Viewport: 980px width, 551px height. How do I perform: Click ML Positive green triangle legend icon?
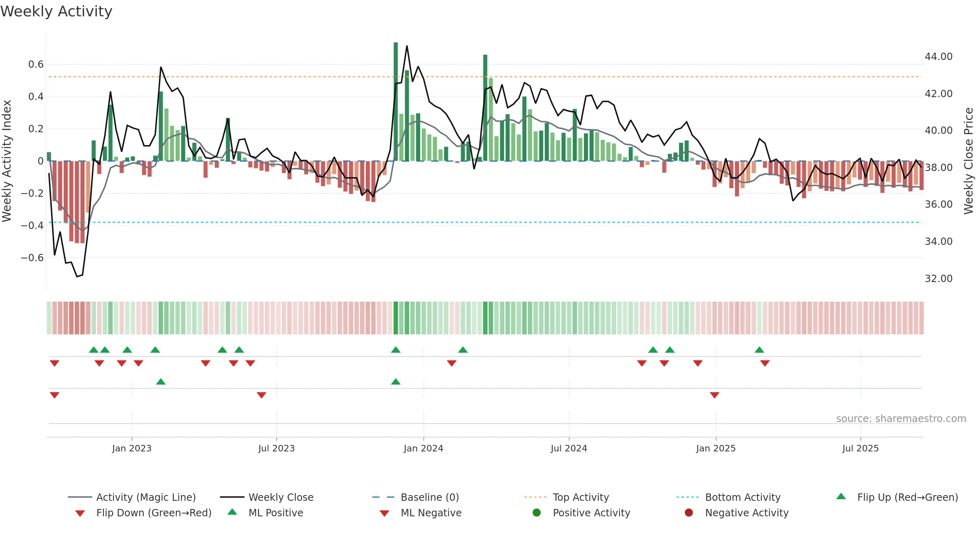[x=232, y=512]
